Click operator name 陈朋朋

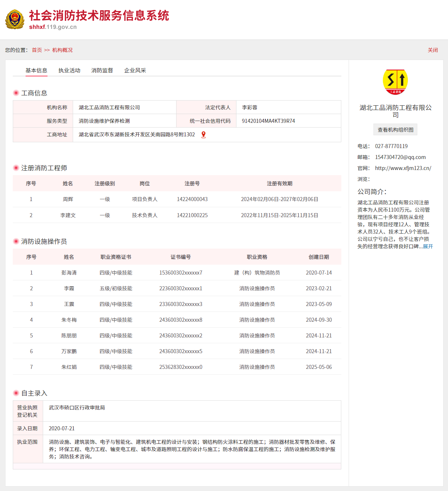pyautogui.click(x=69, y=336)
